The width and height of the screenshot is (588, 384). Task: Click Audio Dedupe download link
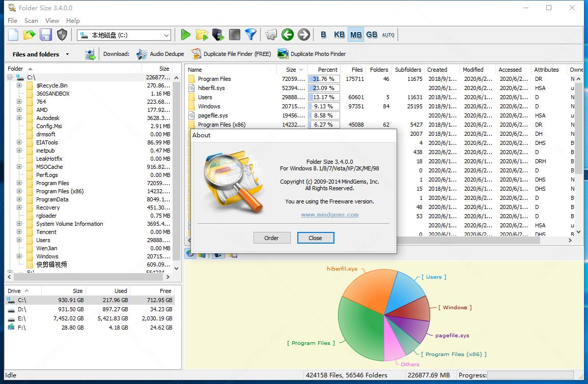point(160,54)
